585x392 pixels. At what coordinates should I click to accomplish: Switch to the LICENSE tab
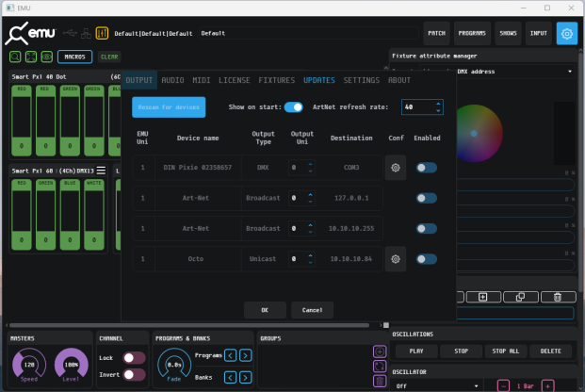click(x=235, y=80)
